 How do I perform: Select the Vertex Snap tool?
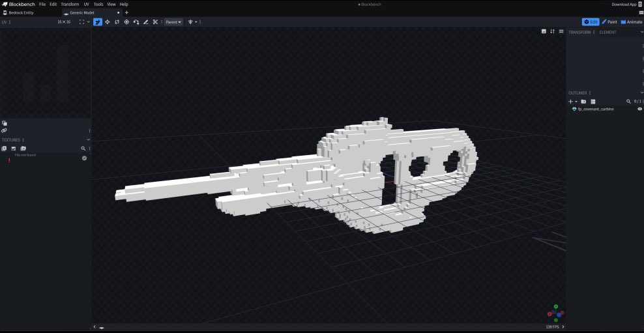pyautogui.click(x=136, y=22)
